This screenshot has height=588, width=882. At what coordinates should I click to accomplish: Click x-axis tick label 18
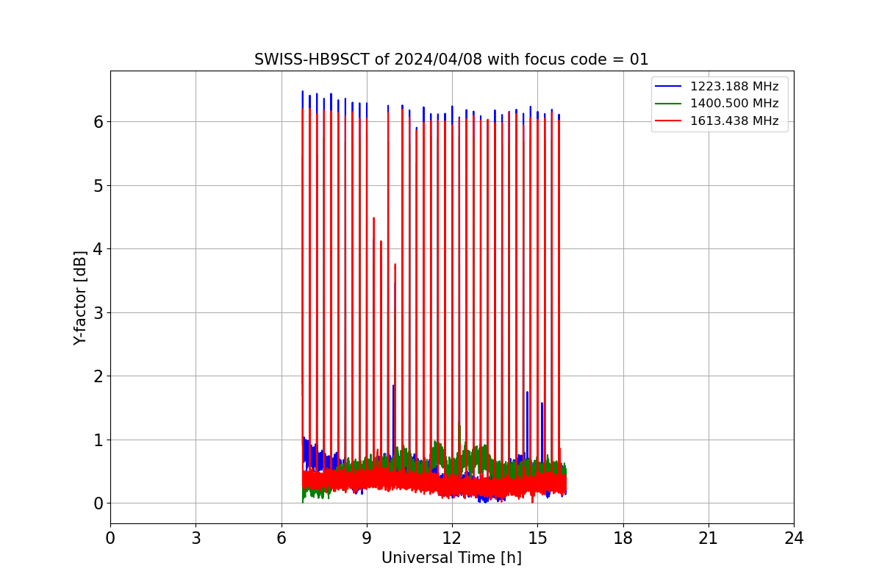tap(623, 538)
